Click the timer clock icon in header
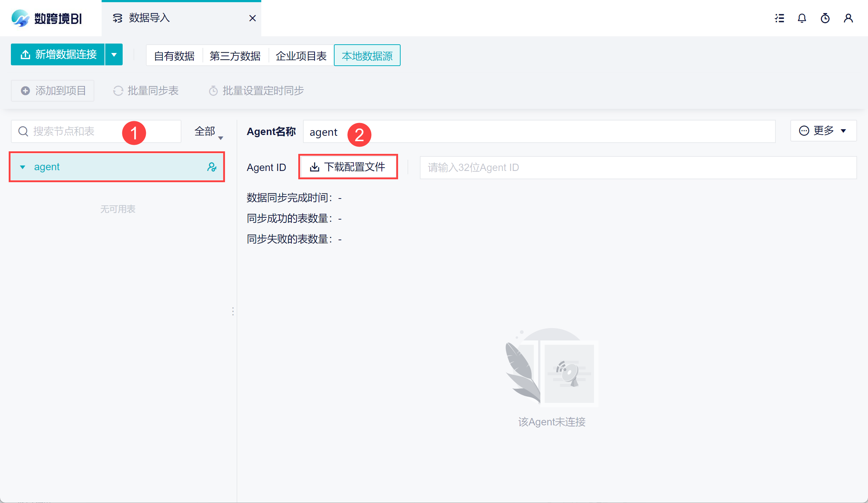868x503 pixels. 825,18
